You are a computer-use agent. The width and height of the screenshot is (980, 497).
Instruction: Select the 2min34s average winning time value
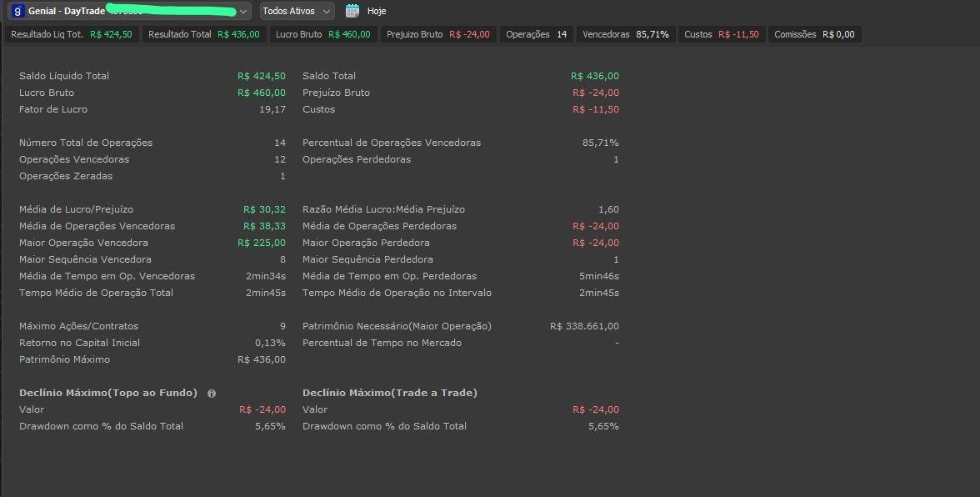tap(267, 276)
